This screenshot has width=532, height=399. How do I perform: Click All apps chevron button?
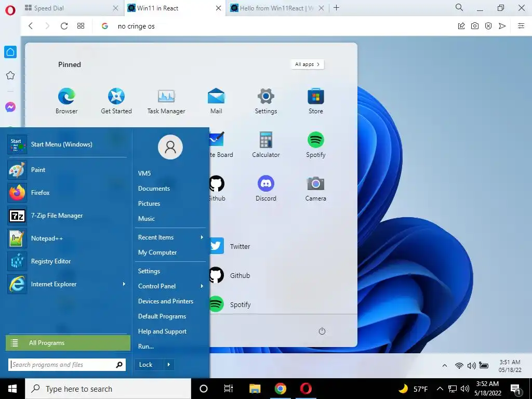pos(308,64)
